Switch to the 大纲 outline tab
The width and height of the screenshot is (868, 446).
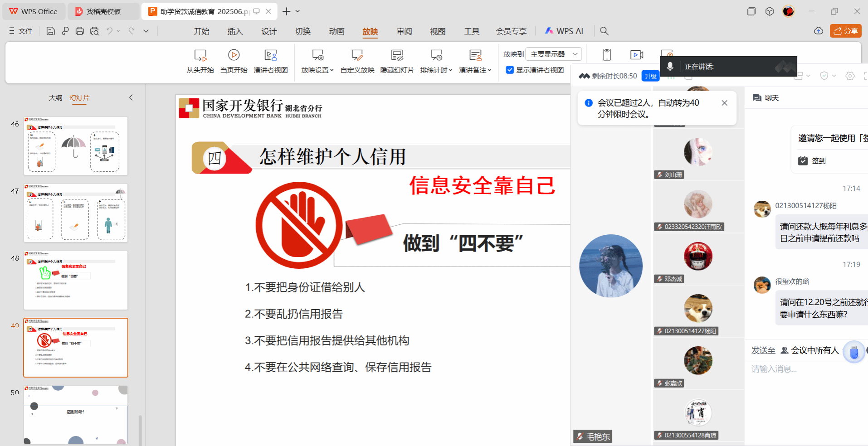click(x=55, y=98)
